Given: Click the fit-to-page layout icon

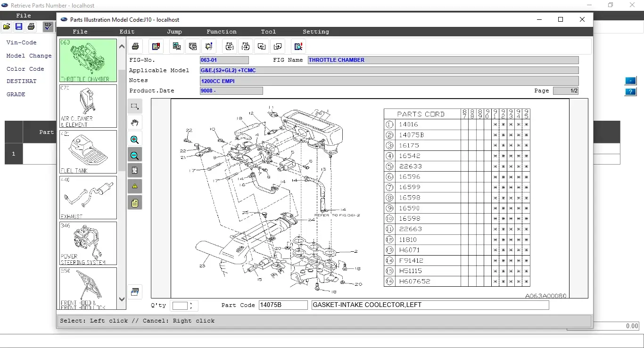Looking at the screenshot, I should point(135,170).
